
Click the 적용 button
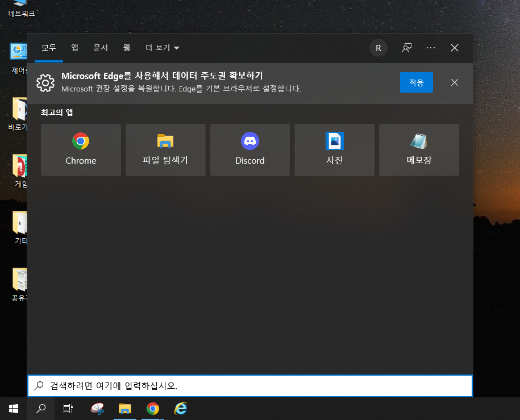(x=416, y=82)
